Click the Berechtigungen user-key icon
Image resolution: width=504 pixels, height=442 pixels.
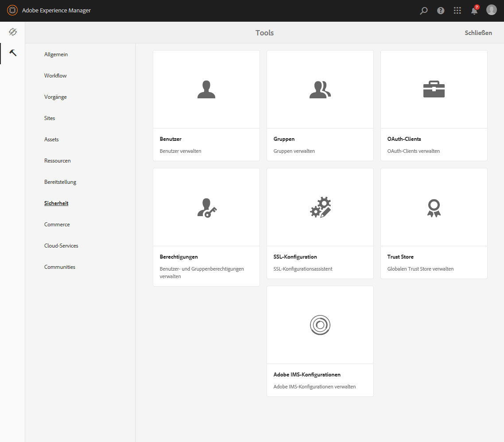click(207, 208)
